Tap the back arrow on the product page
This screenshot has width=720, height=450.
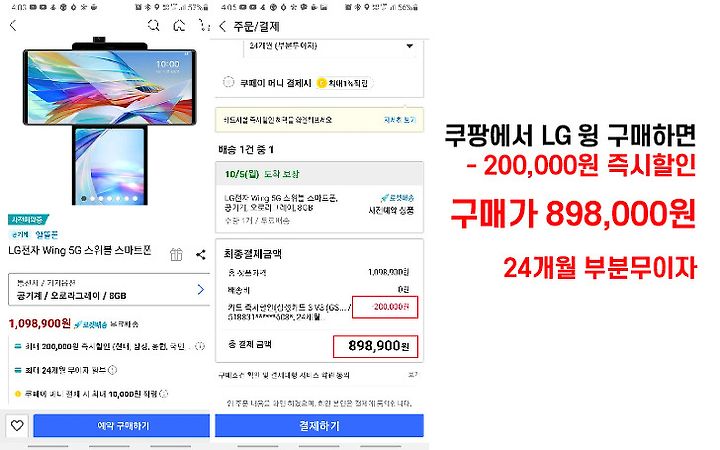point(13,25)
